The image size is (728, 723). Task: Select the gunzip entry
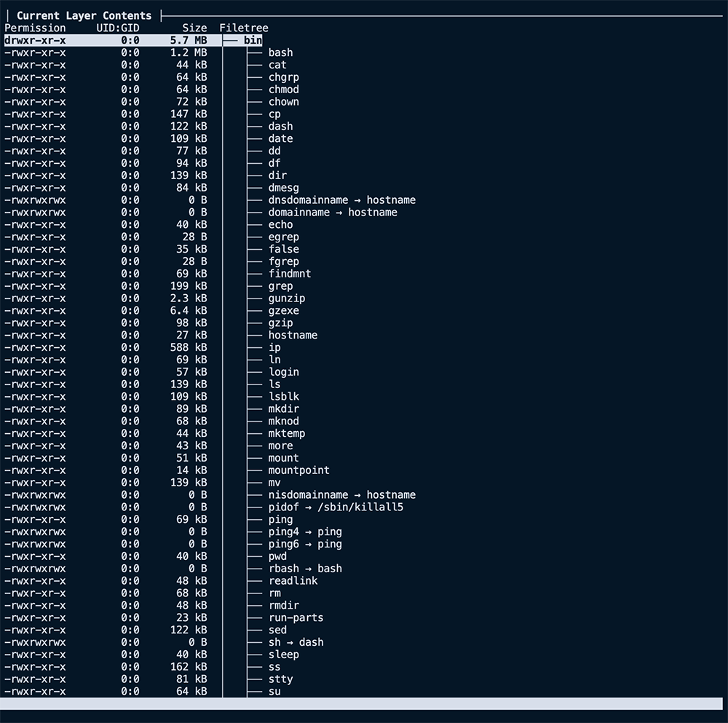click(x=286, y=299)
